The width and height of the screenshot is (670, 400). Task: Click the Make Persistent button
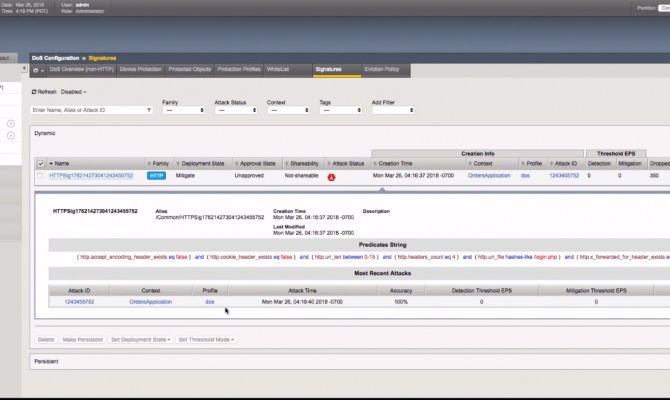point(83,340)
